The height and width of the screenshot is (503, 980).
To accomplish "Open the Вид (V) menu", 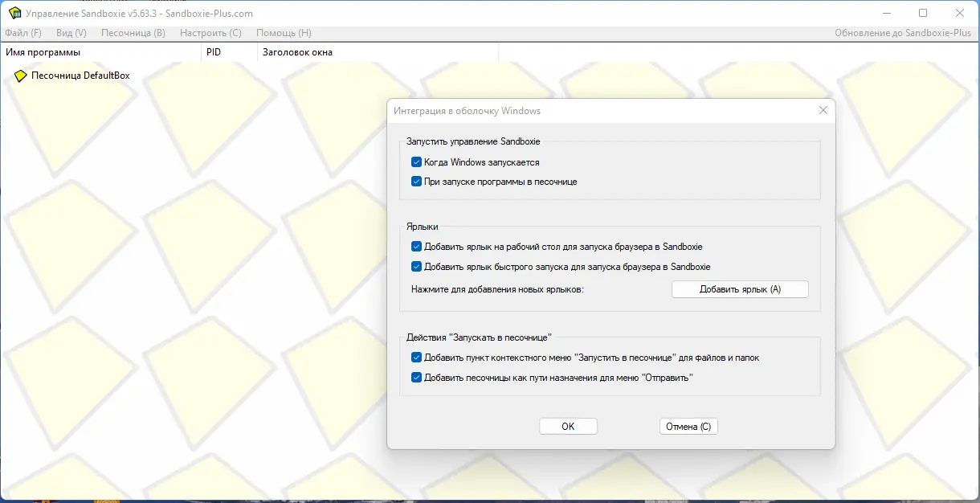I will [71, 33].
